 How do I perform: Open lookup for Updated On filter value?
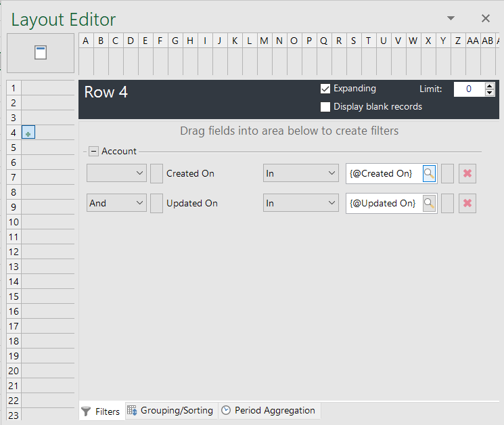(429, 203)
